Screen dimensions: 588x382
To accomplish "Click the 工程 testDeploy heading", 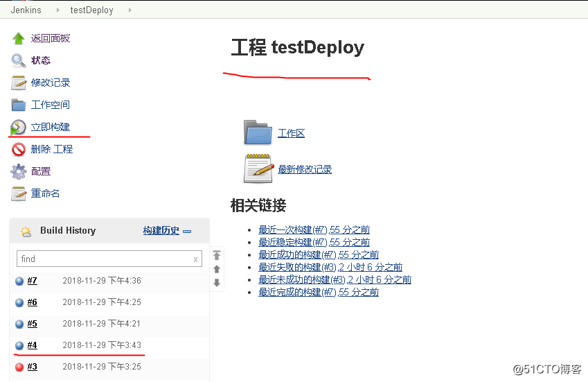I will click(297, 48).
